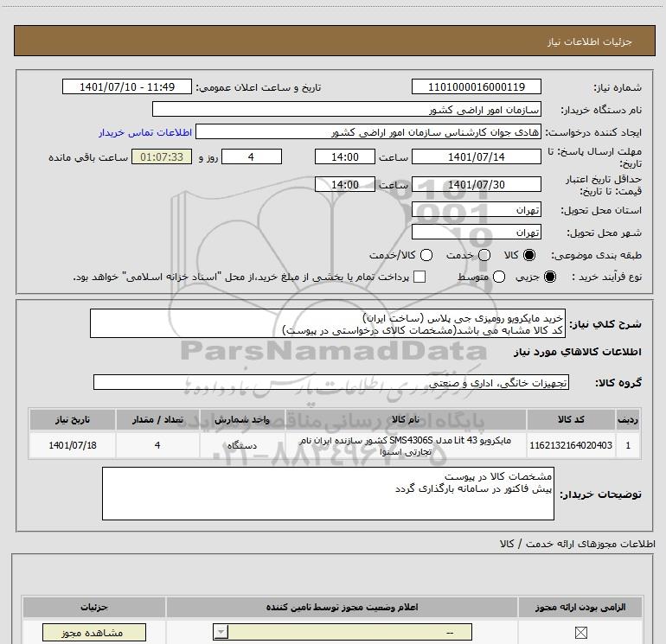Click the شماره نیاز field 1101000016000119
Image resolution: width=666 pixels, height=644 pixels.
pyautogui.click(x=476, y=86)
